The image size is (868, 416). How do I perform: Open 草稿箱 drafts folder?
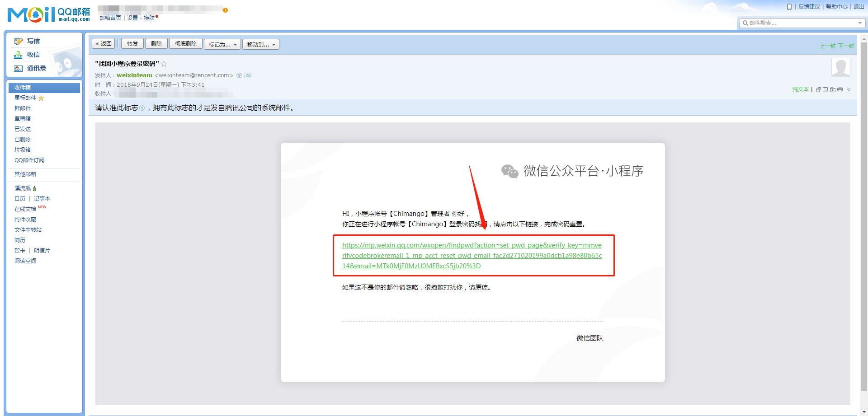click(23, 119)
